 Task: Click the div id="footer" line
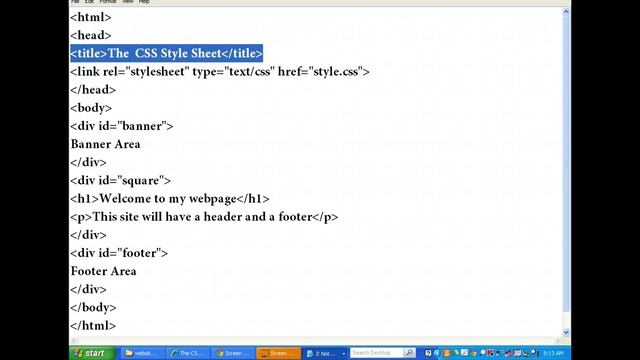tap(119, 253)
